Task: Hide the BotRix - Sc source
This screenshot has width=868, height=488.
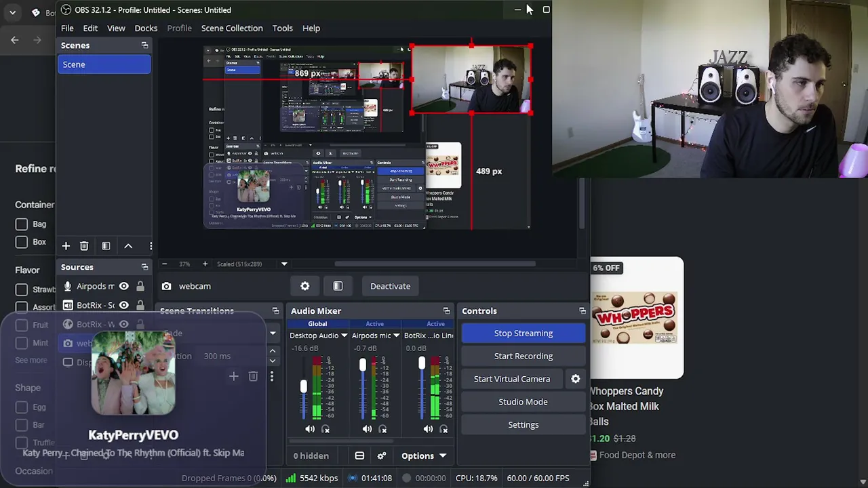Action: click(123, 305)
